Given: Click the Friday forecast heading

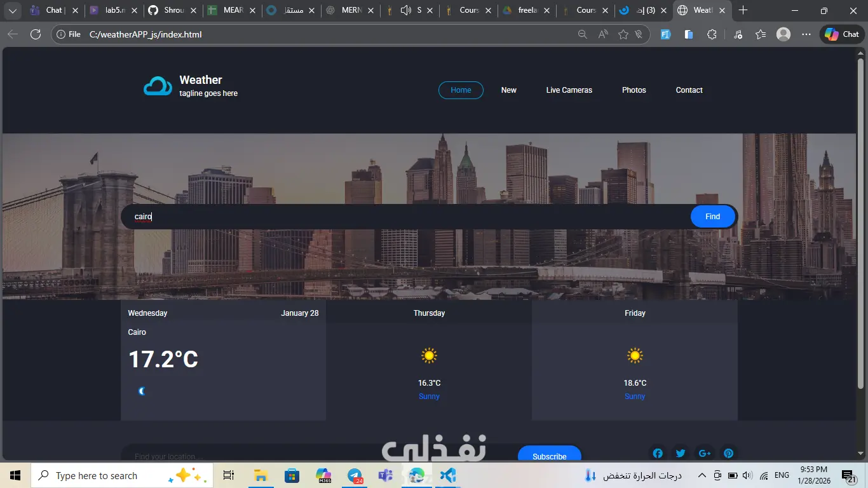Looking at the screenshot, I should tap(635, 313).
